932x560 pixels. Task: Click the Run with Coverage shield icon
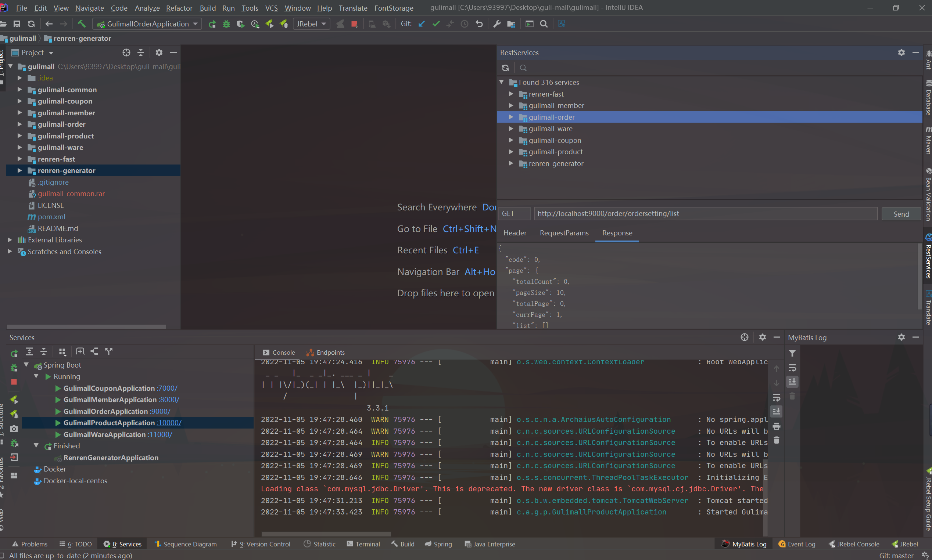241,24
